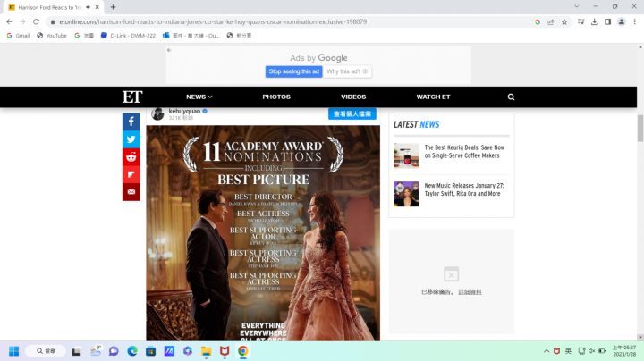Image resolution: width=644 pixels, height=361 pixels.
Task: Open Chrome downloads icon
Action: click(594, 21)
